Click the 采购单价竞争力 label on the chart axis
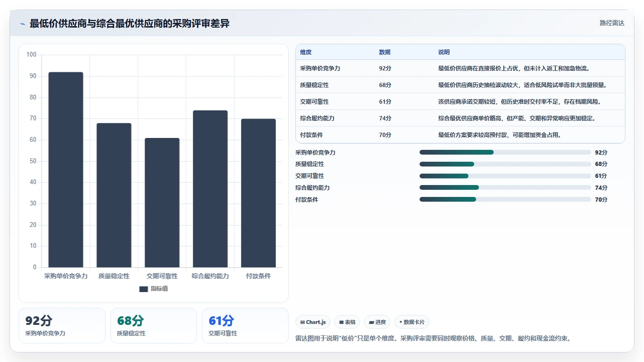This screenshot has width=644, height=362. point(66,276)
